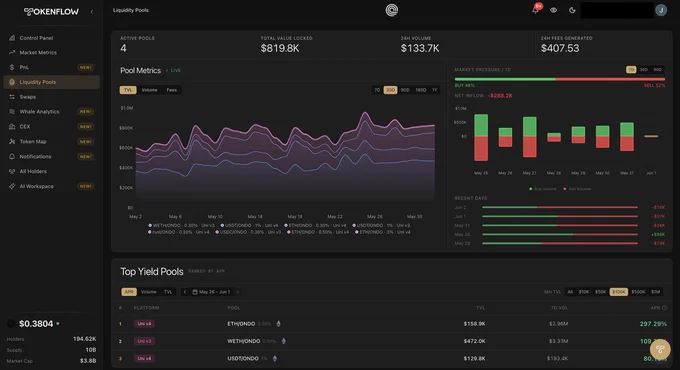680x370 pixels.
Task: Open Swaps via its arrows icon
Action: click(x=12, y=97)
